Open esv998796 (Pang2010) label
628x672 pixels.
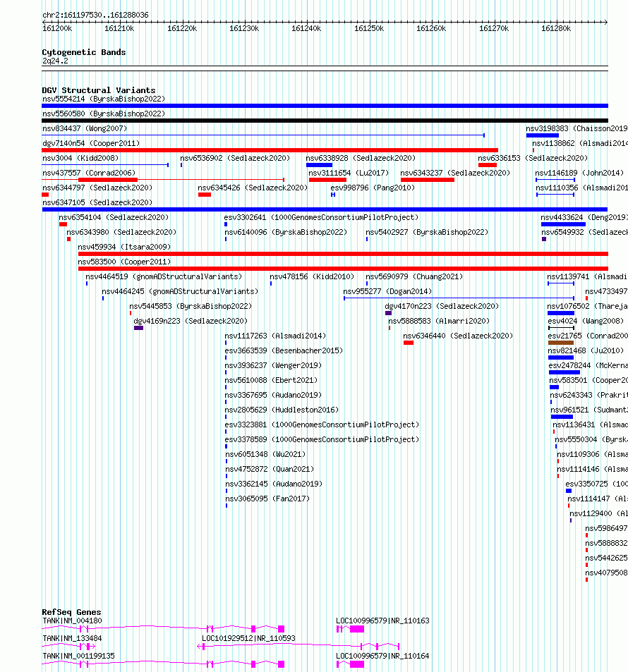(373, 188)
